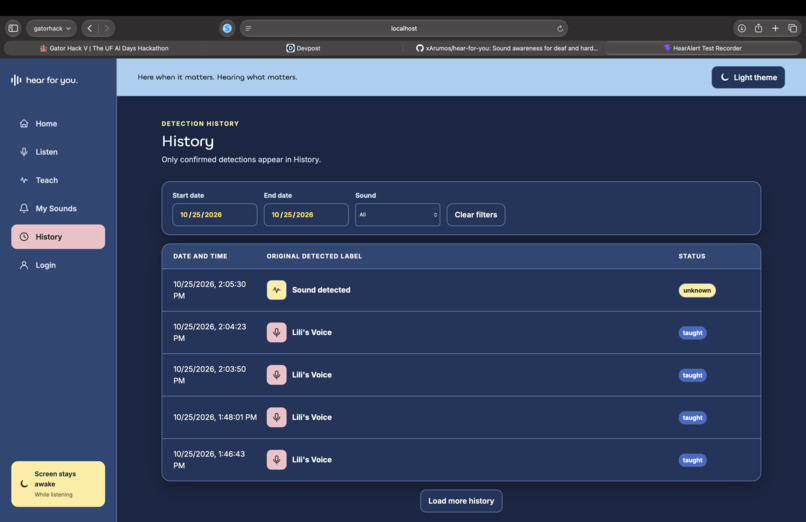The width and height of the screenshot is (806, 522).
Task: Click the DATE AND TIME column header
Action: point(200,256)
